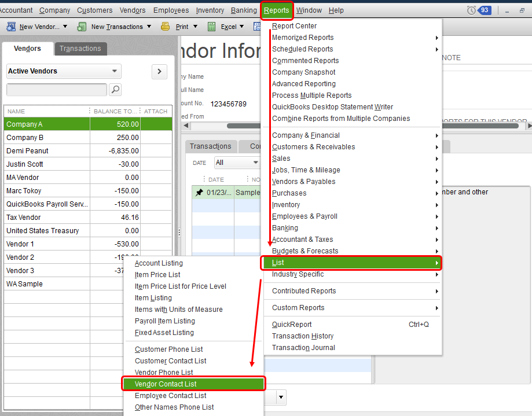
Task: Select United States Treasury vendor row
Action: [x=88, y=230]
